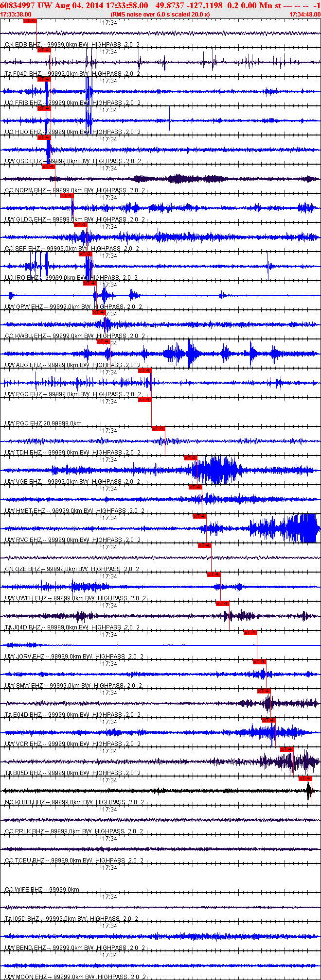Click the start time 17:33:38.00 label
This screenshot has height=980, width=321.
click(x=16, y=15)
